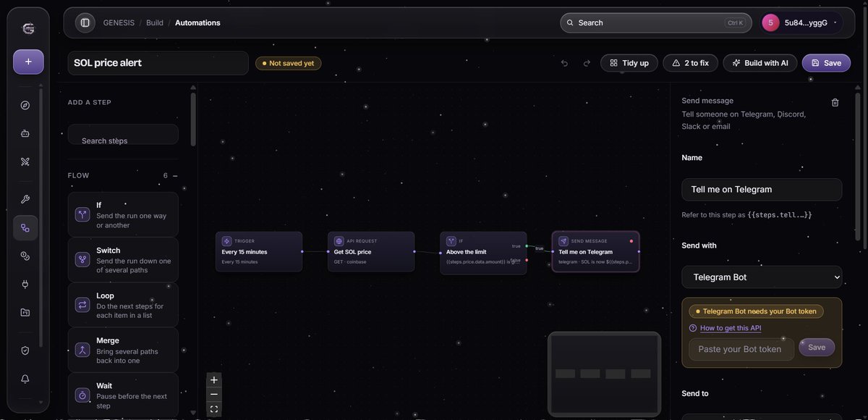Open the compass explore icon in sidebar
868x420 pixels.
pos(25,105)
